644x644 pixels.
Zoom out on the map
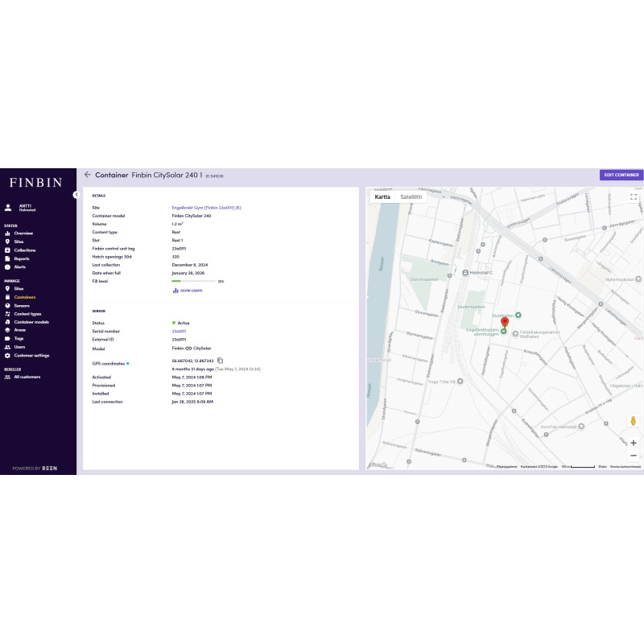(634, 456)
